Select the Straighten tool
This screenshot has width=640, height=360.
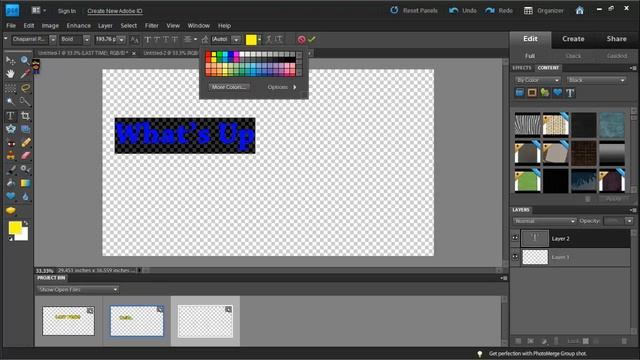(25, 129)
